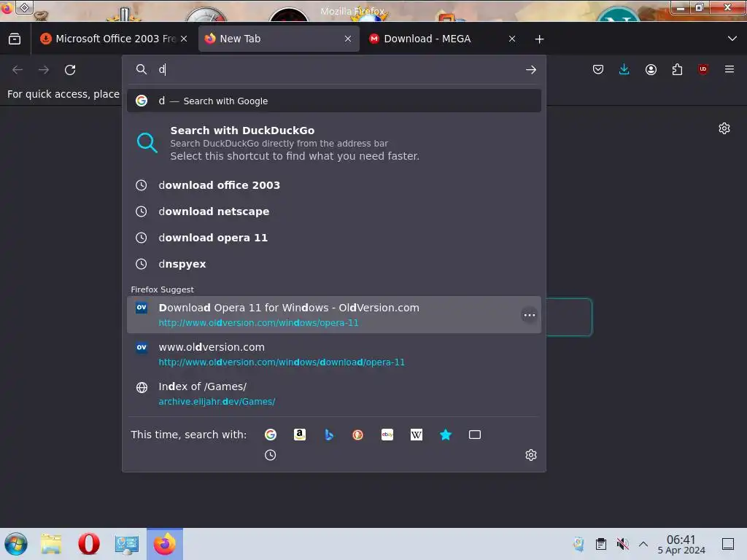Pick 'download opera 11' history suggestion
Image resolution: width=747 pixels, height=560 pixels.
point(334,238)
